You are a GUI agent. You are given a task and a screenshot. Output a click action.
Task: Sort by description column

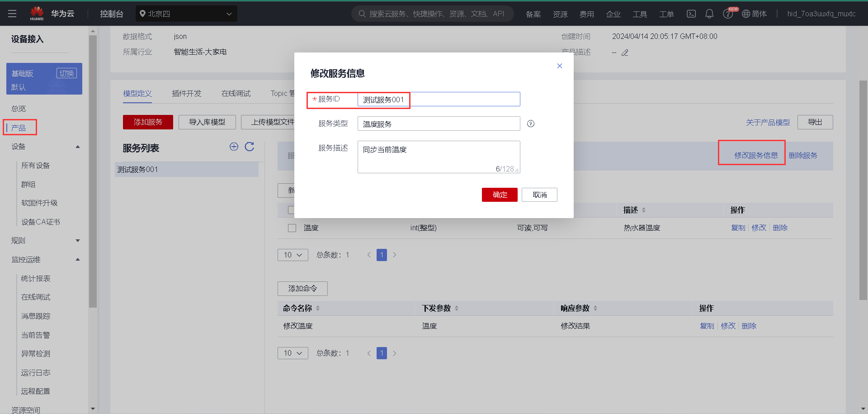(644, 210)
